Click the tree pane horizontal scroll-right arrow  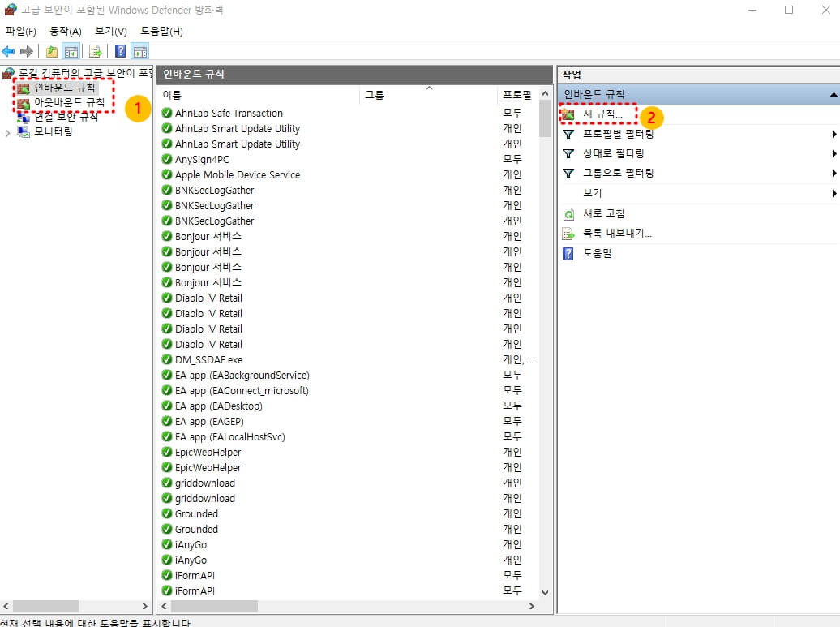click(144, 606)
